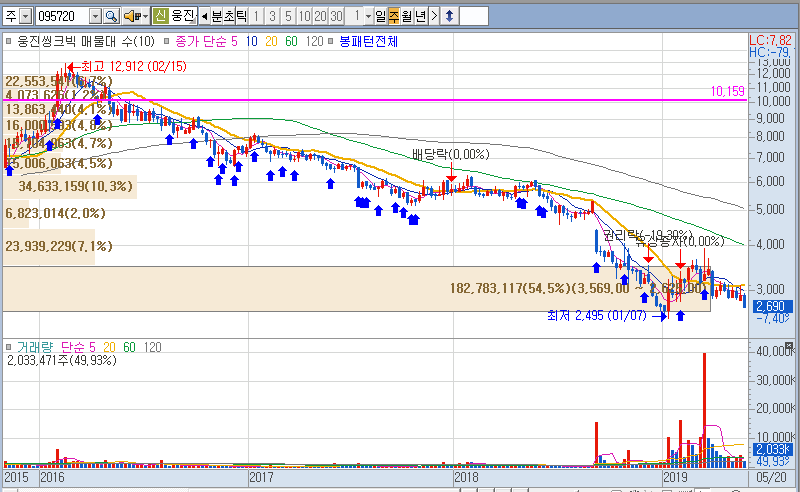Click the stock code 095720 input field
The height and width of the screenshot is (492, 800).
pos(62,17)
